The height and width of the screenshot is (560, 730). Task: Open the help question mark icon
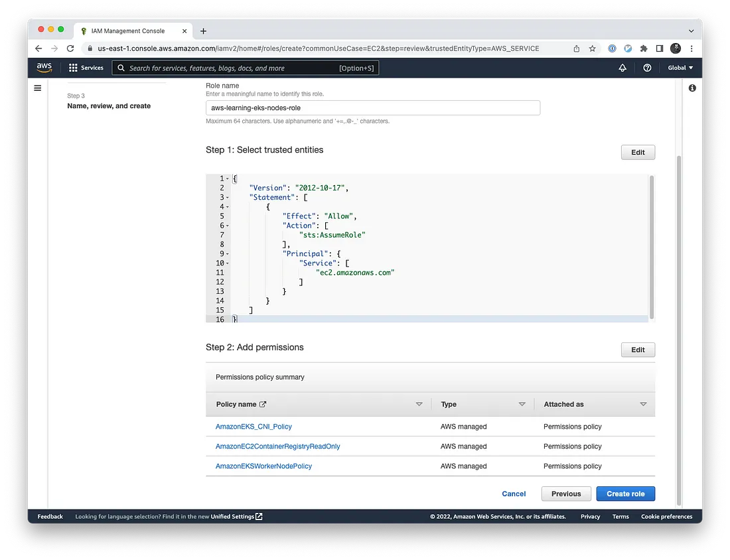(x=647, y=68)
